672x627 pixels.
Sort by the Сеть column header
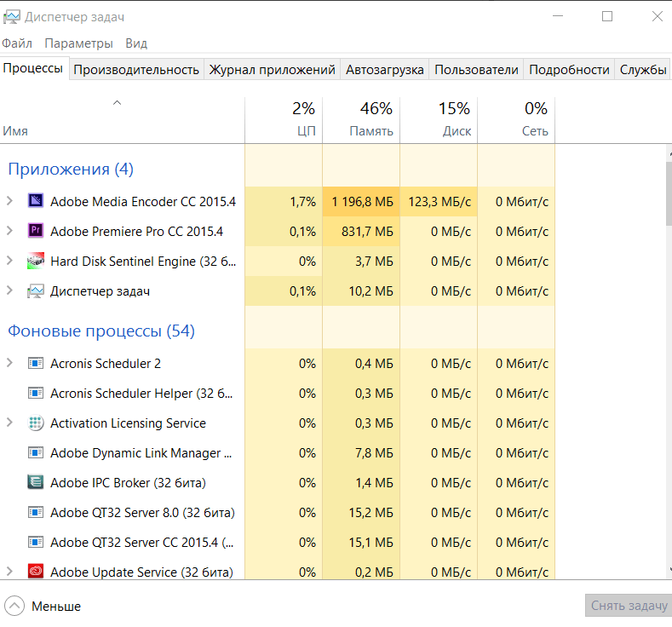point(516,120)
